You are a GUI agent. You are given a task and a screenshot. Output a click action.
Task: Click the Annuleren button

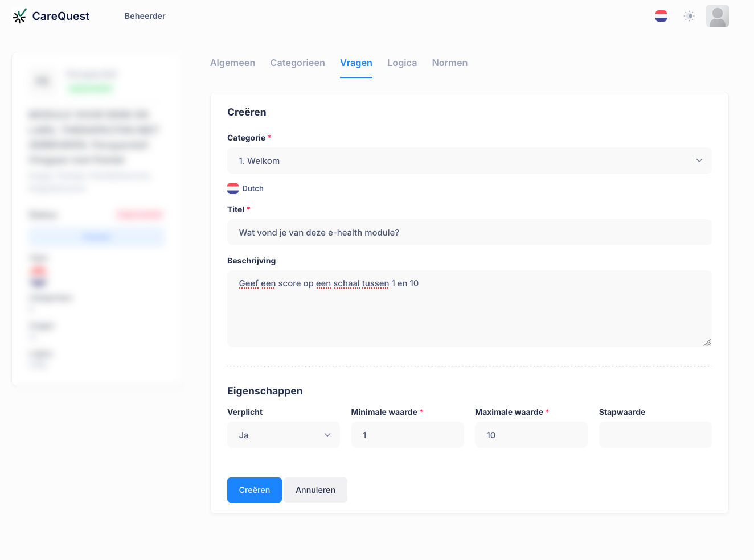click(x=315, y=490)
